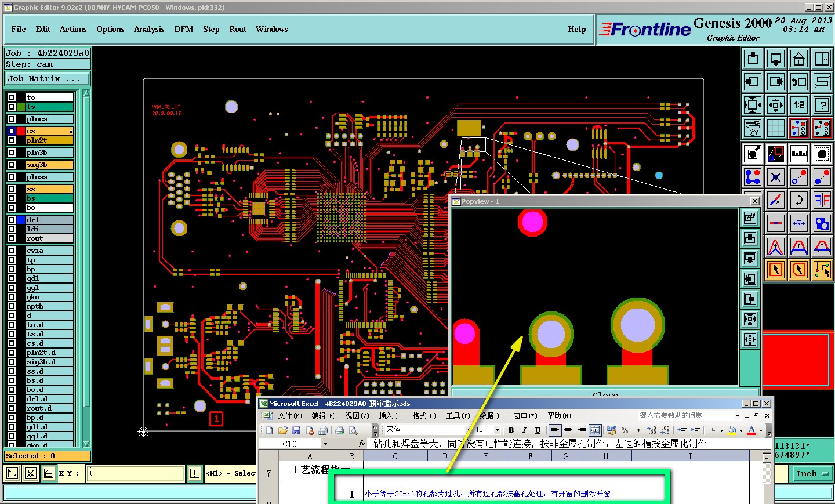Toggle Bold in Excel formatting toolbar
This screenshot has width=835, height=504.
511,430
